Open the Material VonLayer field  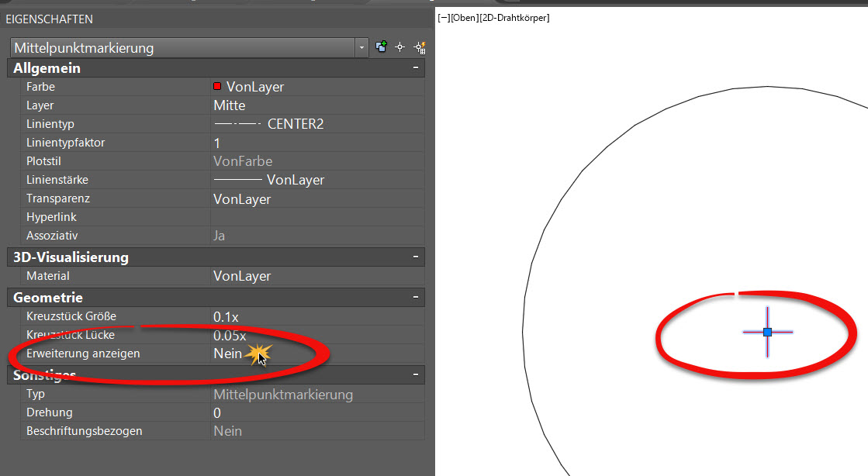click(x=317, y=276)
